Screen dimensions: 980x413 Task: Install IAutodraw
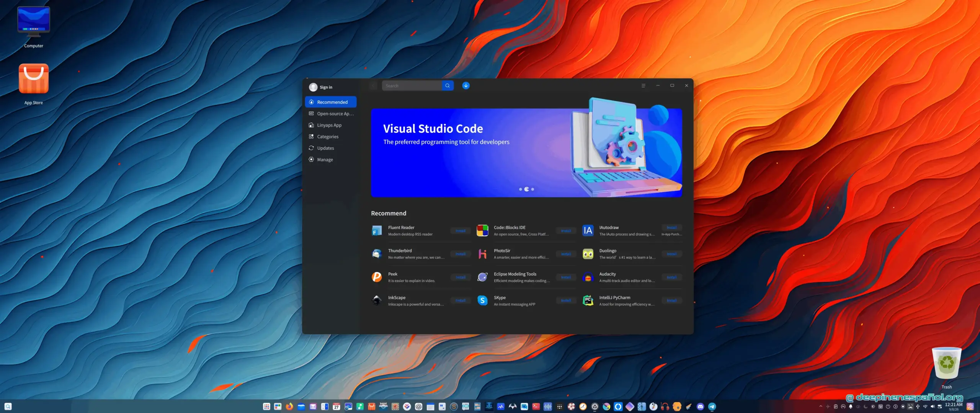pyautogui.click(x=672, y=227)
